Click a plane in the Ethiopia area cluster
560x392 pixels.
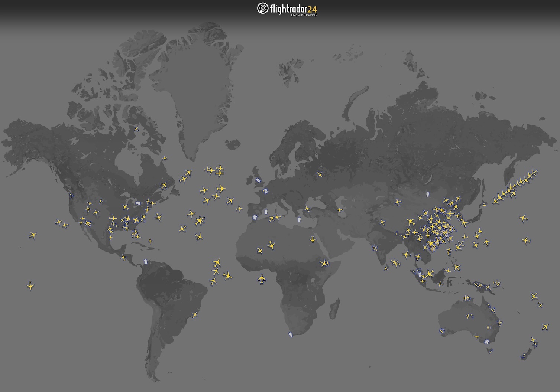324,264
